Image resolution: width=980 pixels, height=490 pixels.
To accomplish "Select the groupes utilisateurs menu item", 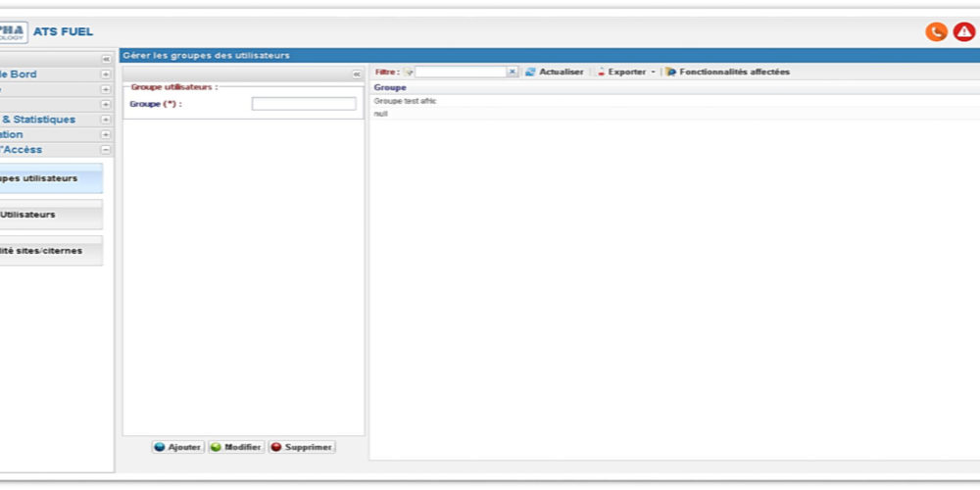I will point(49,178).
